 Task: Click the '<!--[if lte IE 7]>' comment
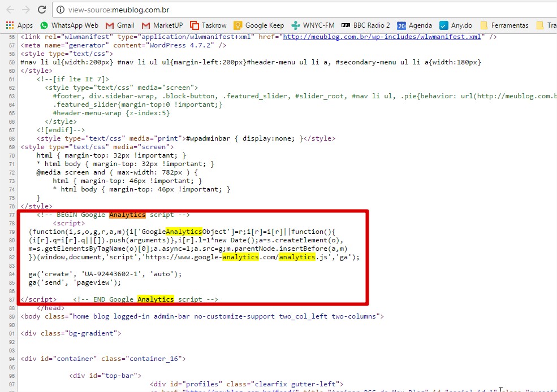click(x=73, y=79)
